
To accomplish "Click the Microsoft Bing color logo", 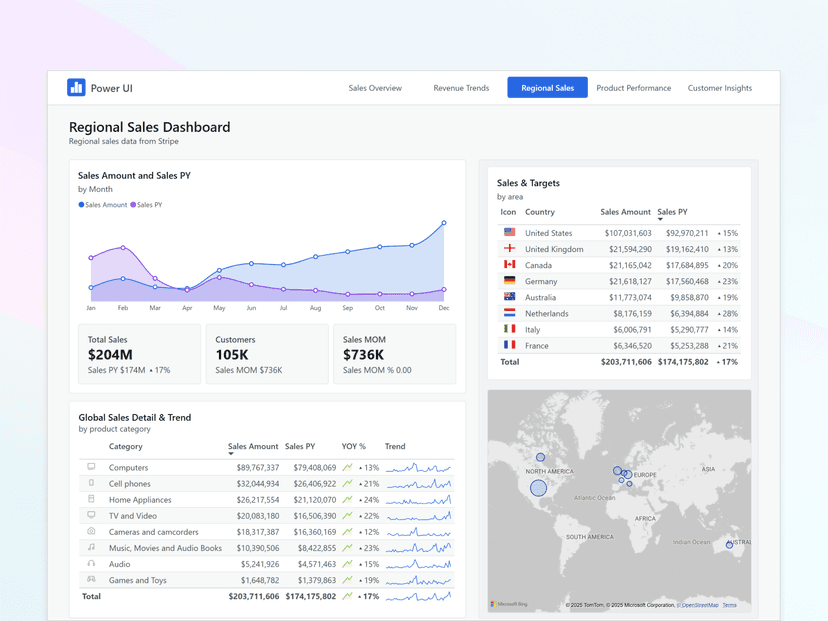I will coord(495,604).
